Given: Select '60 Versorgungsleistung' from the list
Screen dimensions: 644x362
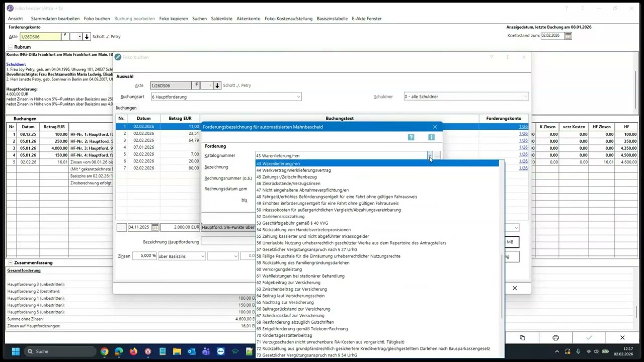Looking at the screenshot, I should point(377,269).
